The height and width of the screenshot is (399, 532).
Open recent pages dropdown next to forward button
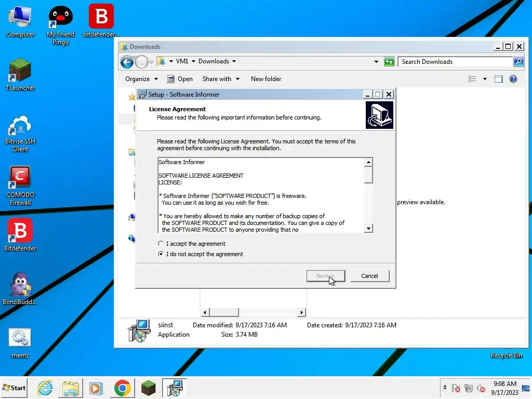click(x=151, y=62)
